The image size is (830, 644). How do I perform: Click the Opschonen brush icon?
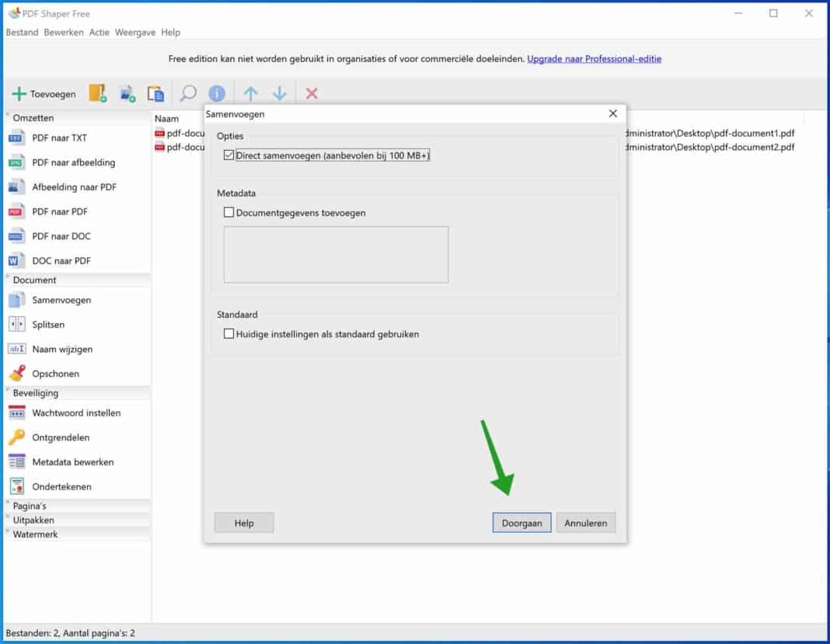[x=16, y=374]
